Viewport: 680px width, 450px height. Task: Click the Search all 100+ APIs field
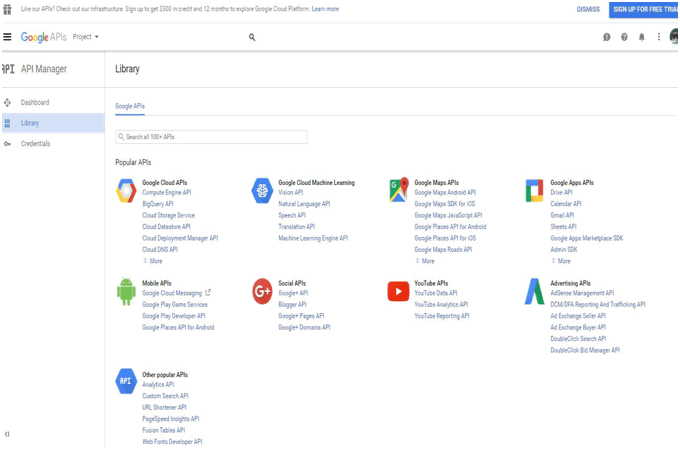coord(211,137)
